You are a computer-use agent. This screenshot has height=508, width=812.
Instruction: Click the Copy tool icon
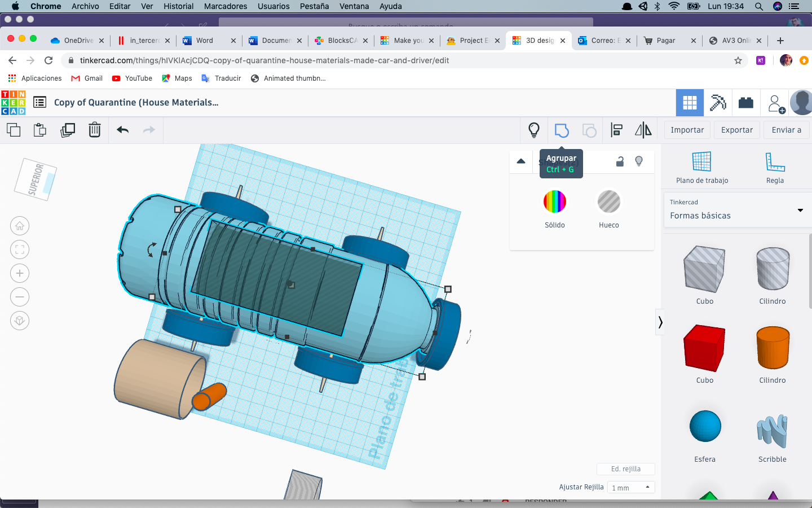[x=14, y=130]
